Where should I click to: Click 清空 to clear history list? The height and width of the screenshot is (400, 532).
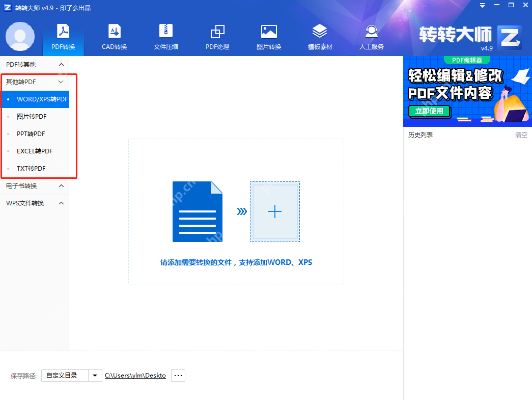(x=521, y=135)
